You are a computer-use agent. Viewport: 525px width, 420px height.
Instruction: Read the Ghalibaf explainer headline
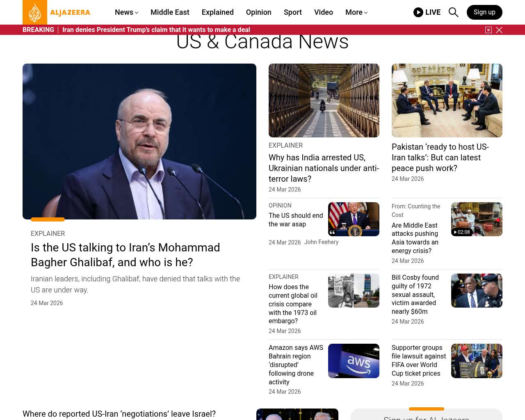[126, 255]
